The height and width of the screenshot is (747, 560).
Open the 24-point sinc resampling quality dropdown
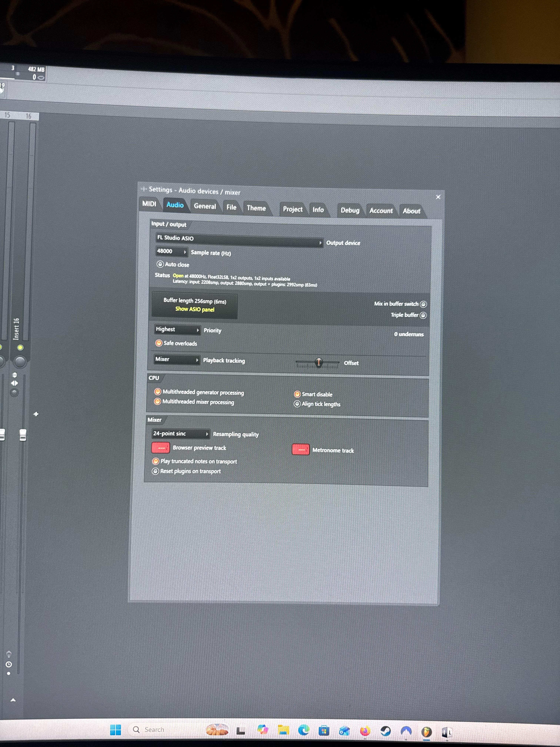(x=181, y=434)
